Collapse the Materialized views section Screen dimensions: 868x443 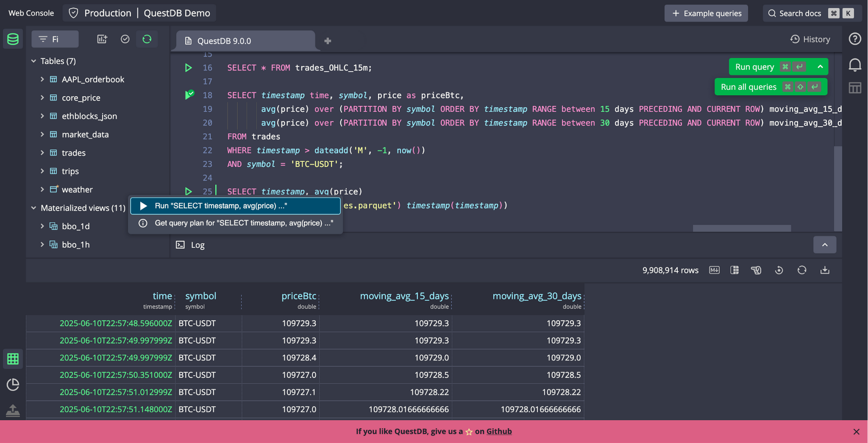pyautogui.click(x=34, y=208)
